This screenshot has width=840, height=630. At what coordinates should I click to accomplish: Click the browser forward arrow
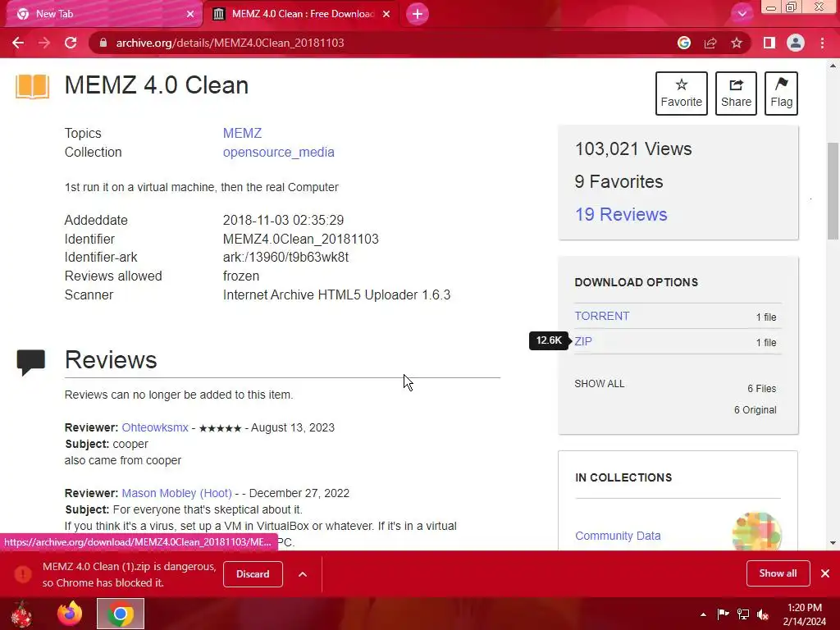44,43
